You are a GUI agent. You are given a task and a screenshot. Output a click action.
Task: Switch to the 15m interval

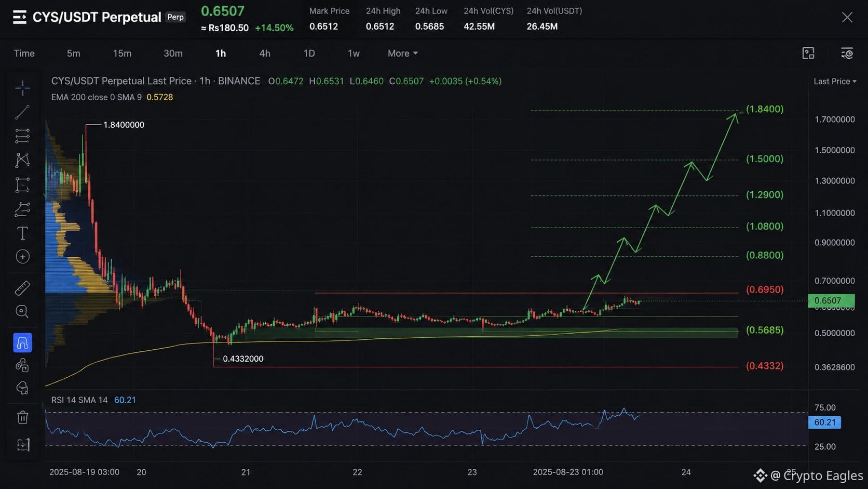tap(122, 54)
